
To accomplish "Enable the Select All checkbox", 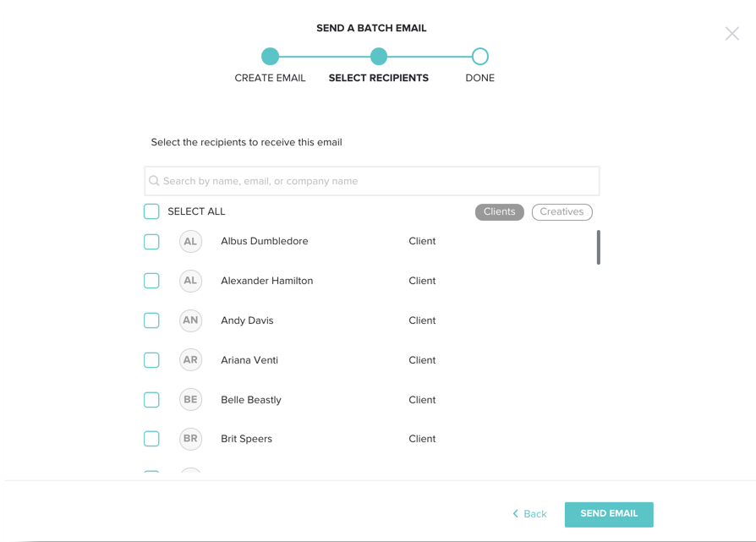I will coord(151,211).
